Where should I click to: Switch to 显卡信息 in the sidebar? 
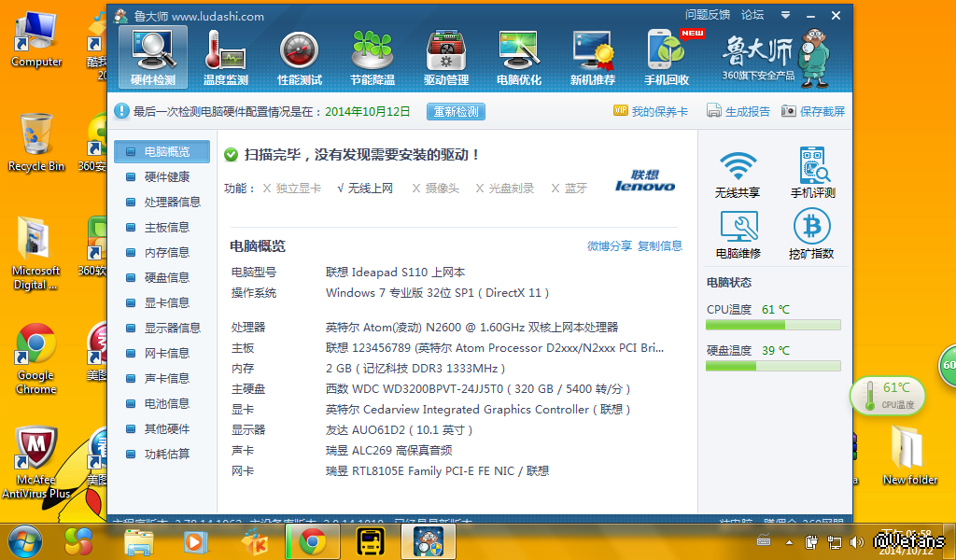click(166, 302)
